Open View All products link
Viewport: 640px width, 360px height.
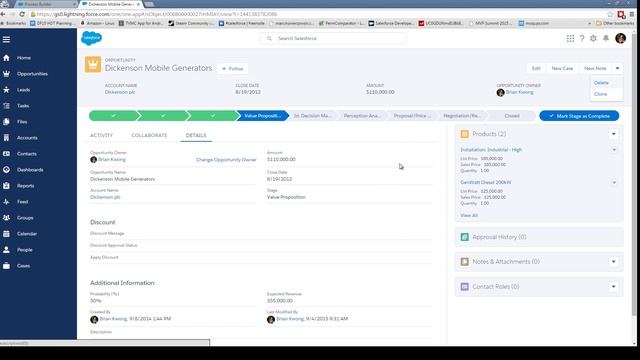[x=469, y=216]
